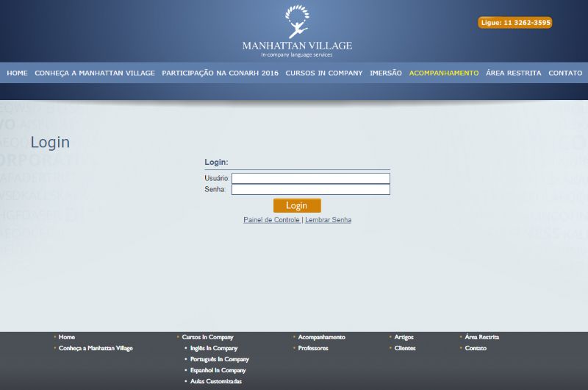Select the Imersão menu item
The image size is (588, 390).
click(385, 73)
